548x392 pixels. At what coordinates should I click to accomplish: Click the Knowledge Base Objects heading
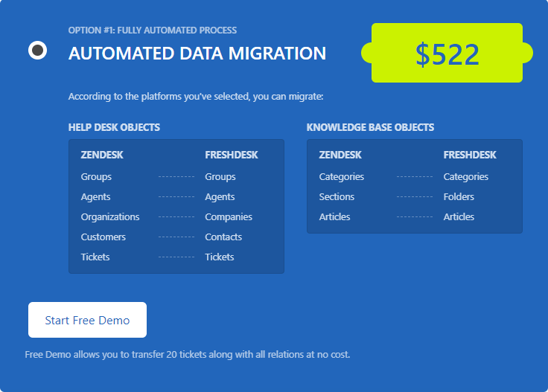pos(370,127)
